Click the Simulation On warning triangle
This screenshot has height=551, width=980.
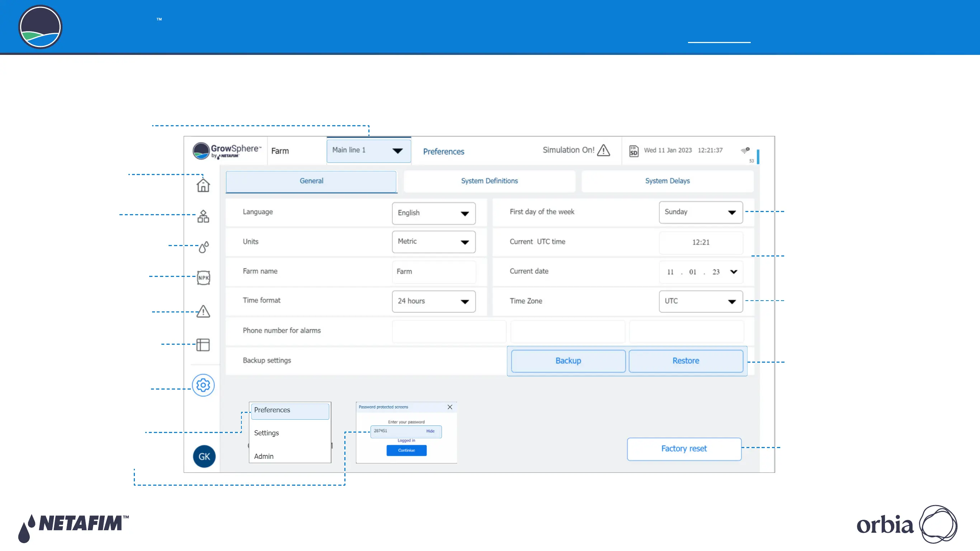point(603,150)
